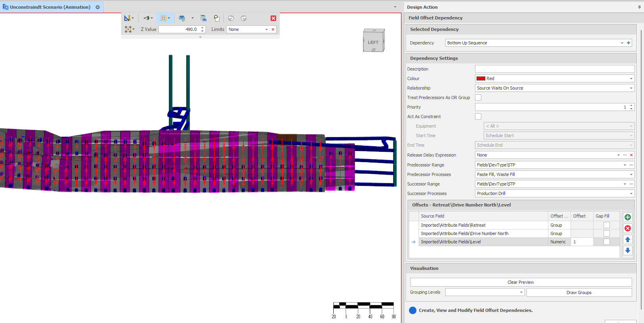Click the Draw Groups button

[579, 292]
